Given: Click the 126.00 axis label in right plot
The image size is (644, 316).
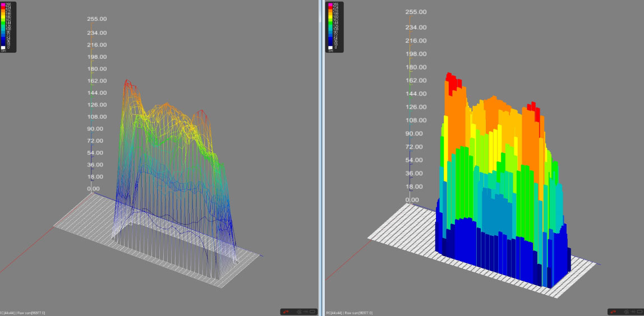Looking at the screenshot, I should (416, 106).
